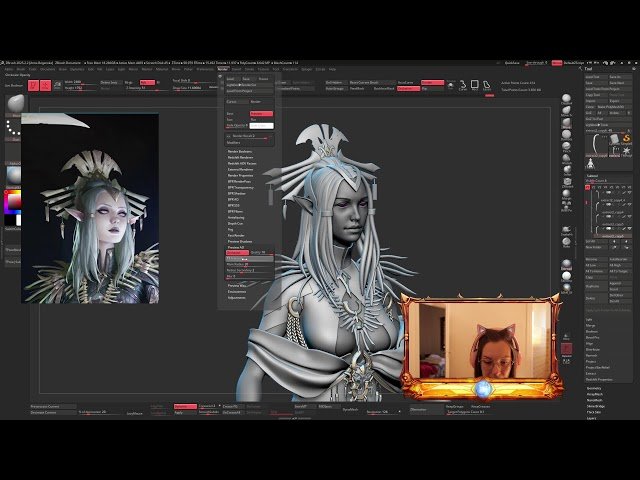Select the small mannequin tool thumbnail
This screenshot has height=480, width=640.
(x=591, y=164)
